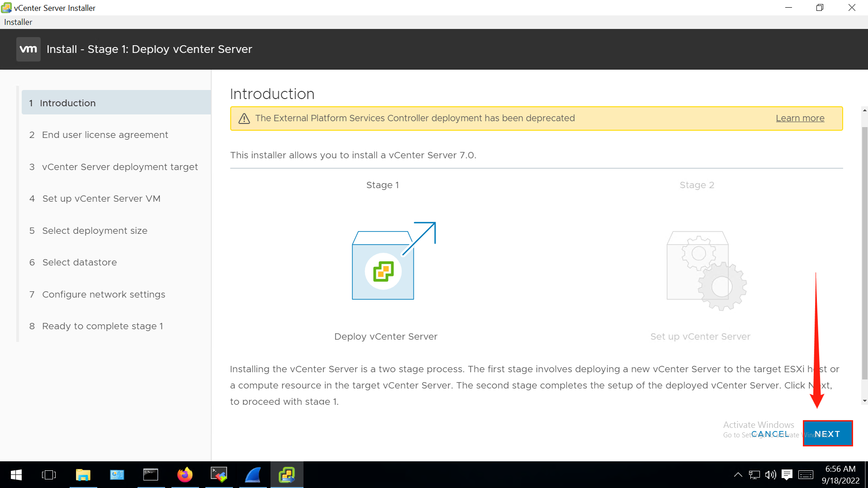Click the Stage 1 label

point(383,185)
